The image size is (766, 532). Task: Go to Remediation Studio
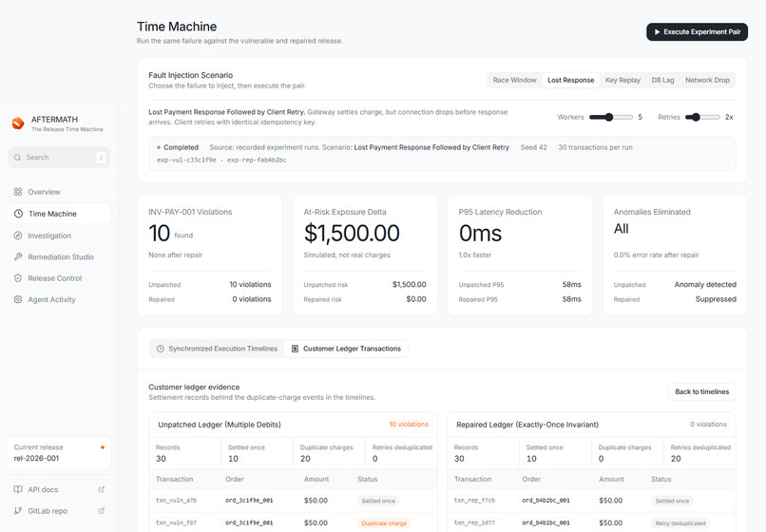[x=59, y=256]
